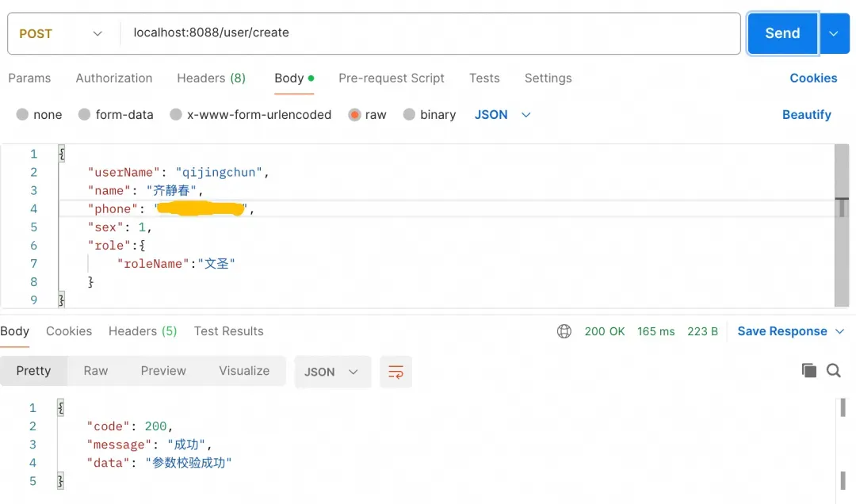Viewport: 856px width, 504px height.
Task: Select the binary body radio option
Action: [409, 115]
